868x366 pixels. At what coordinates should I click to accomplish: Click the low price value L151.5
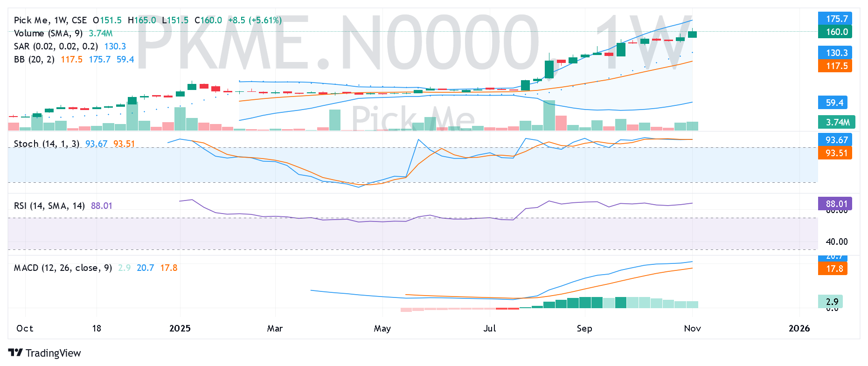coord(175,20)
